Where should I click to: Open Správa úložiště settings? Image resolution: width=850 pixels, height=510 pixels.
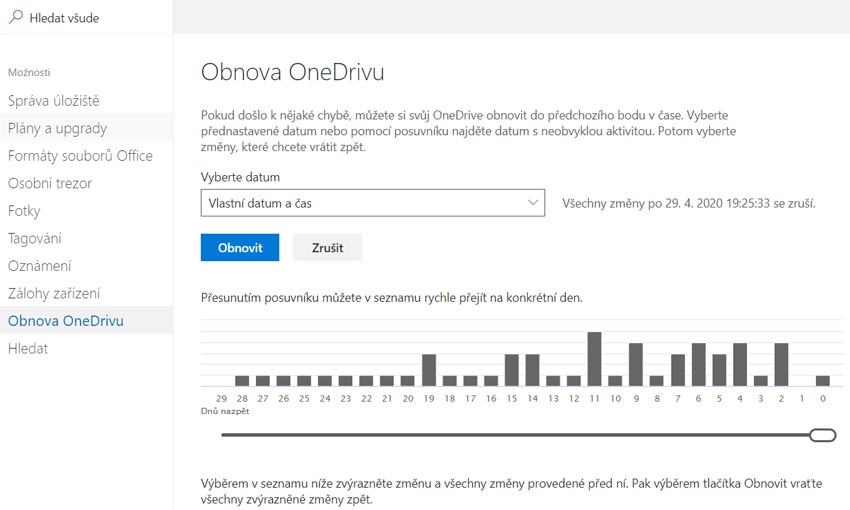53,101
